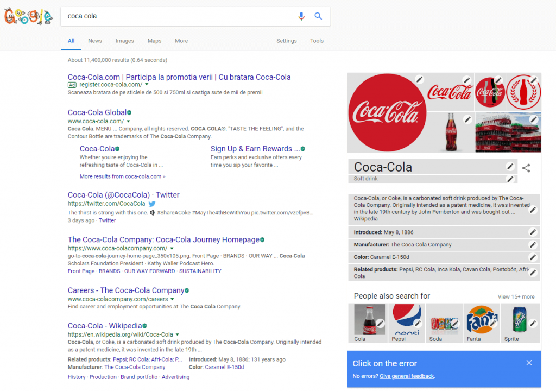556x392 pixels.
Task: Open the wreath bottle emblem image
Action: pyautogui.click(x=523, y=92)
